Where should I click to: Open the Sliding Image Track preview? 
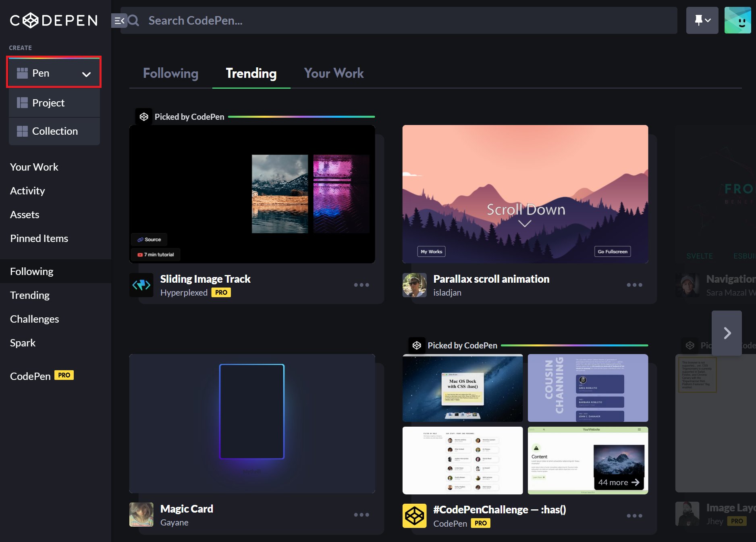tap(252, 194)
